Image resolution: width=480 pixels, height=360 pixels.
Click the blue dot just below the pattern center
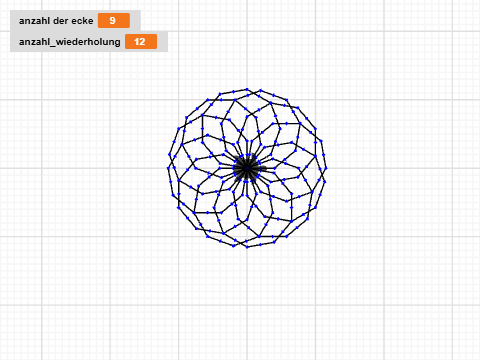246,181
